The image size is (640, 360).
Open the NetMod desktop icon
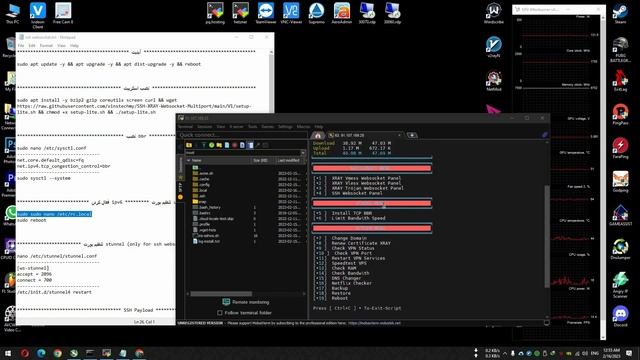tap(493, 80)
